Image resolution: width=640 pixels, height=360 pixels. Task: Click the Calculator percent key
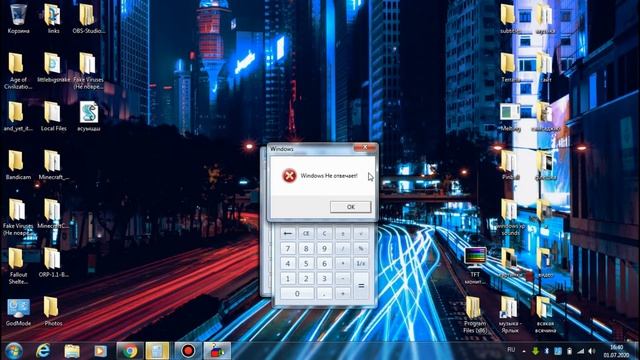coord(361,249)
